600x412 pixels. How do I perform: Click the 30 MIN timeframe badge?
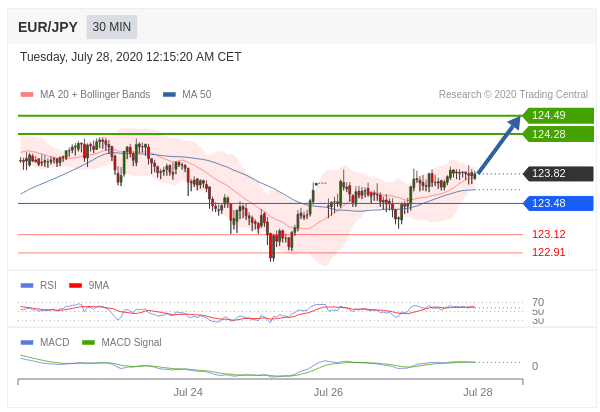[x=111, y=27]
